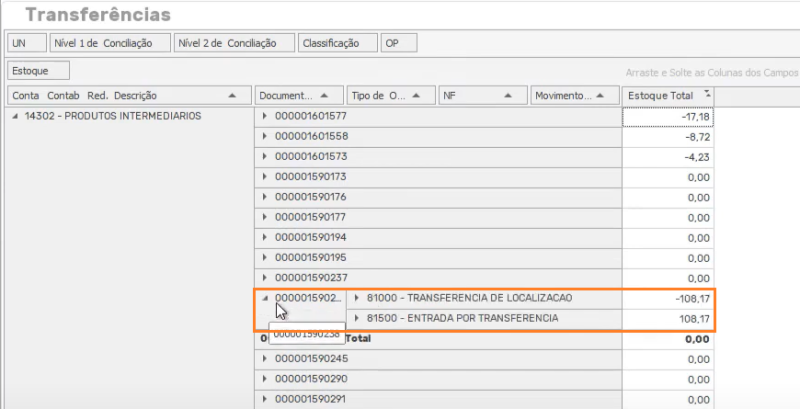The width and height of the screenshot is (800, 409).
Task: Expand document row 000001601573
Action: pos(264,157)
